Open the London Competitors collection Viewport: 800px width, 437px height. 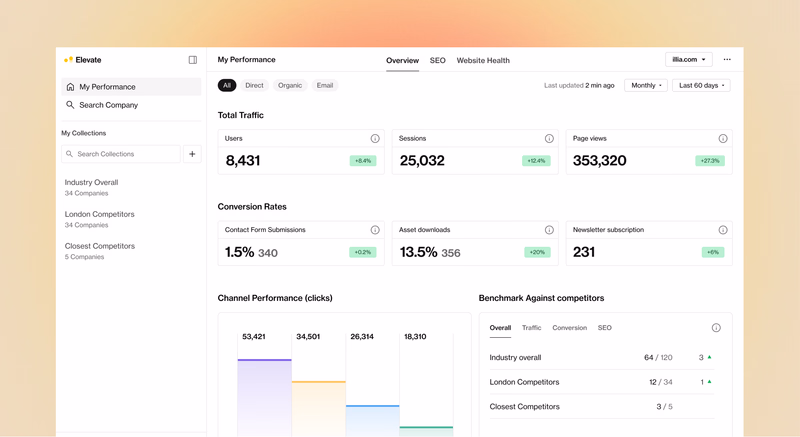pyautogui.click(x=99, y=219)
